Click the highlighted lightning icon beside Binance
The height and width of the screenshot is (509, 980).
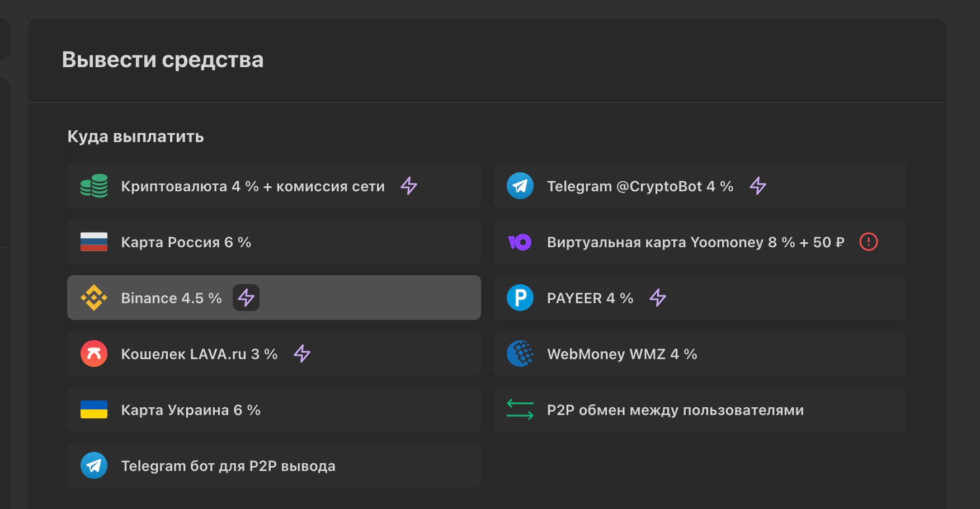pyautogui.click(x=246, y=298)
